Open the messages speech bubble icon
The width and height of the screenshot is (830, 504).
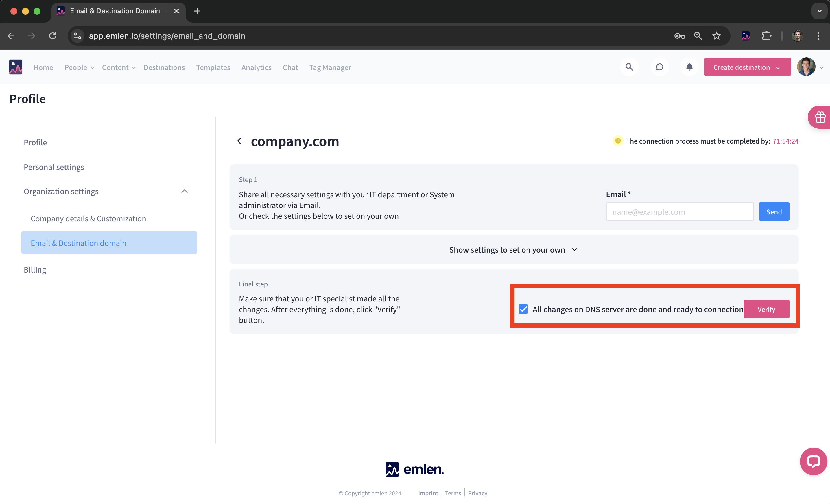659,67
